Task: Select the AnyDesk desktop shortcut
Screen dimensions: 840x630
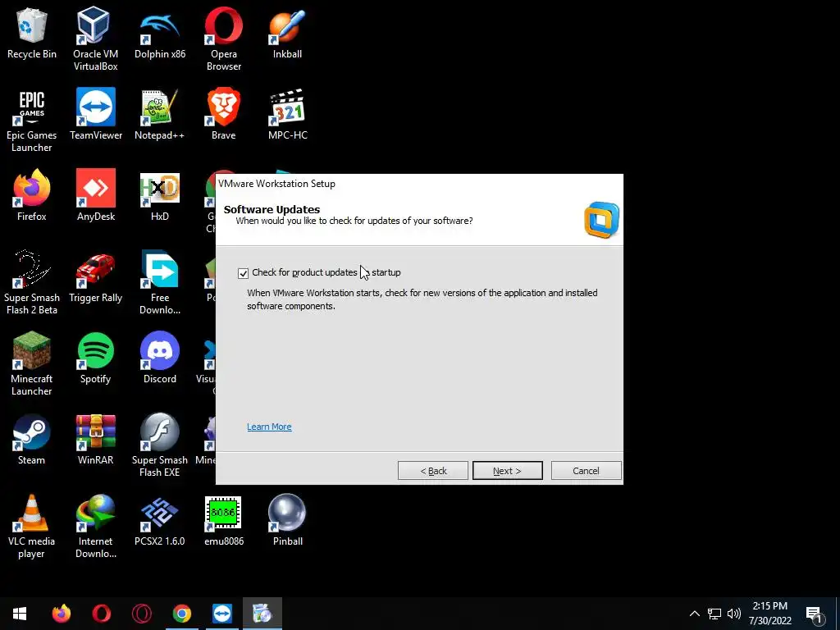Action: click(x=96, y=196)
